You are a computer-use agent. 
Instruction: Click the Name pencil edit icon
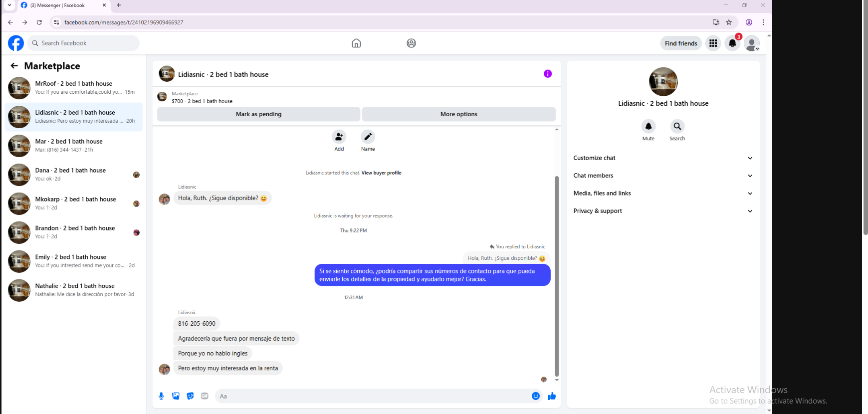pos(368,137)
